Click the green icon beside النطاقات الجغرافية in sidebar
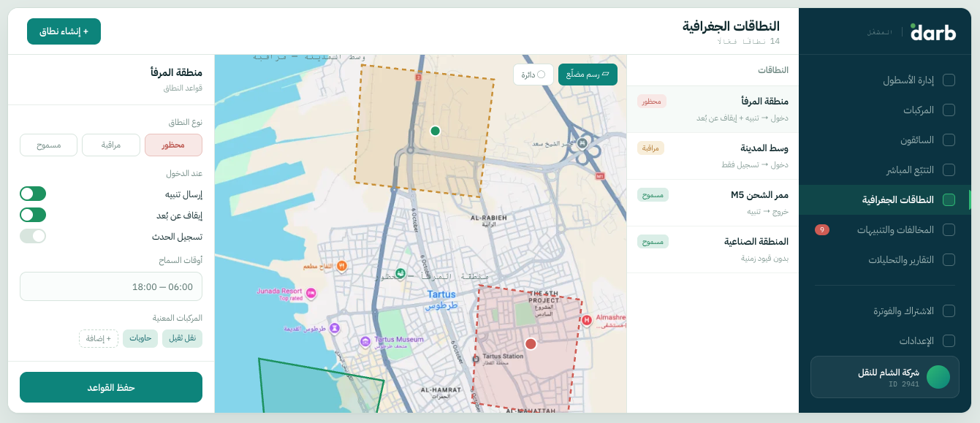Viewport: 980px width, 423px height. coord(949,200)
